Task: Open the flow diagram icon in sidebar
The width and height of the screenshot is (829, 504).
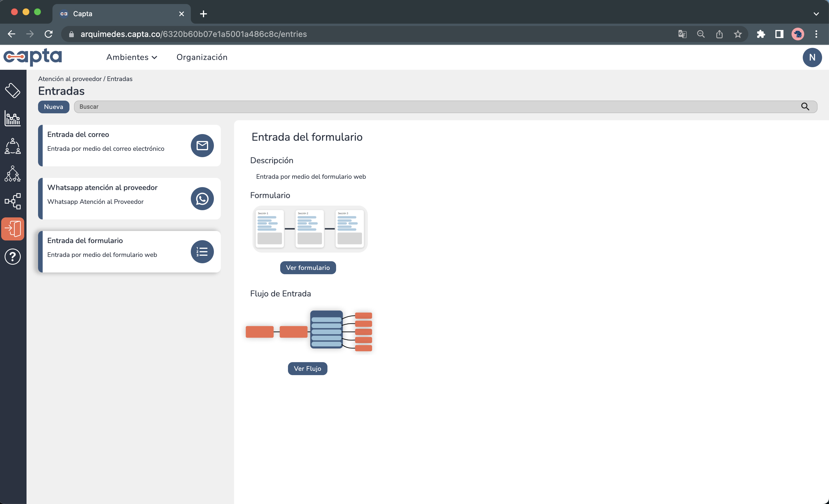Action: [13, 201]
